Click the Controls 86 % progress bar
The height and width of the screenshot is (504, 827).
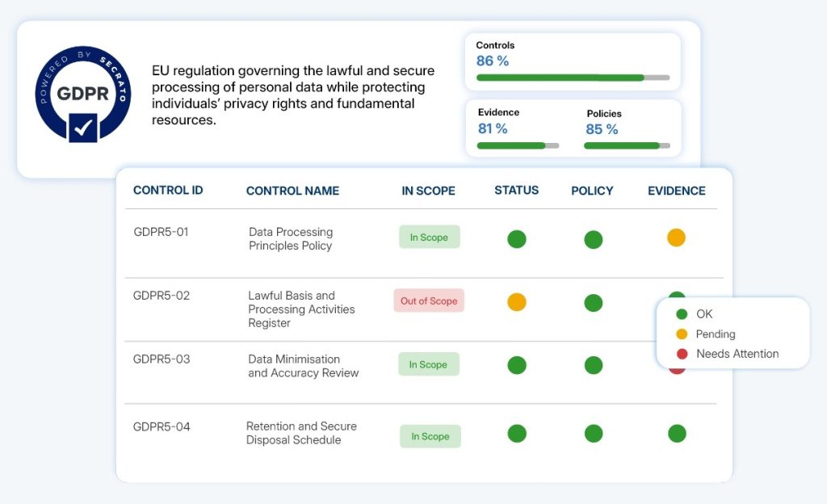pos(573,78)
